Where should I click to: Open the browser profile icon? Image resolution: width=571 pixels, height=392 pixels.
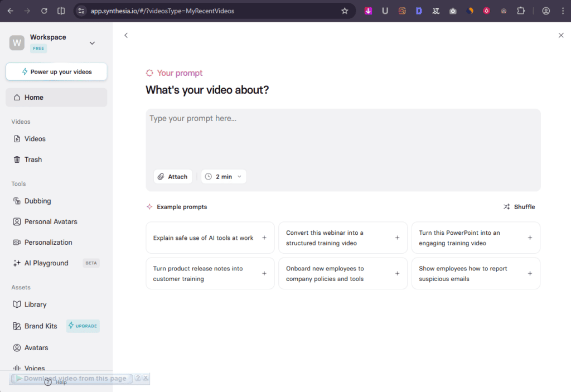545,11
